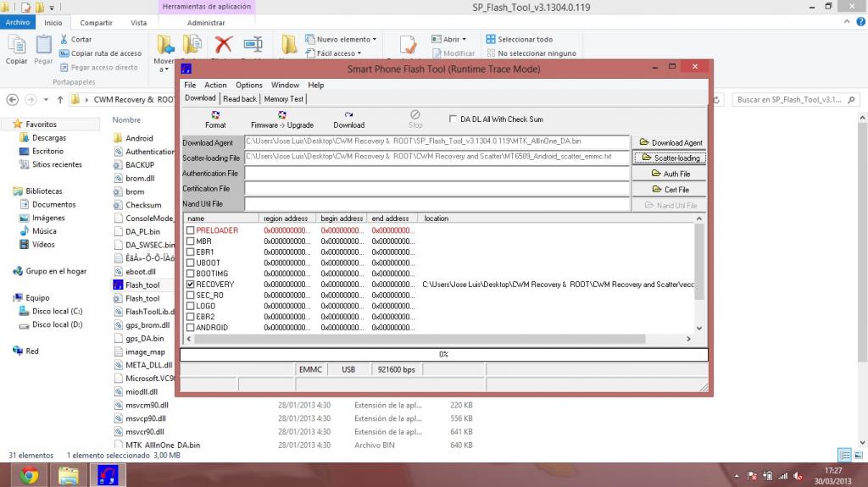Open the Options menu
Viewport: 868px width, 487px height.
[x=249, y=86]
